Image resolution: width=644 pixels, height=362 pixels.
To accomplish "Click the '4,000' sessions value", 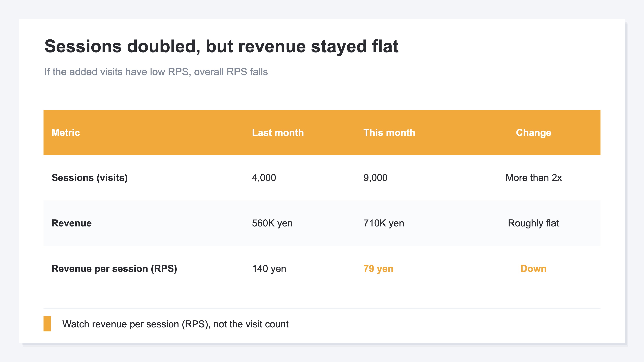I will pyautogui.click(x=264, y=178).
